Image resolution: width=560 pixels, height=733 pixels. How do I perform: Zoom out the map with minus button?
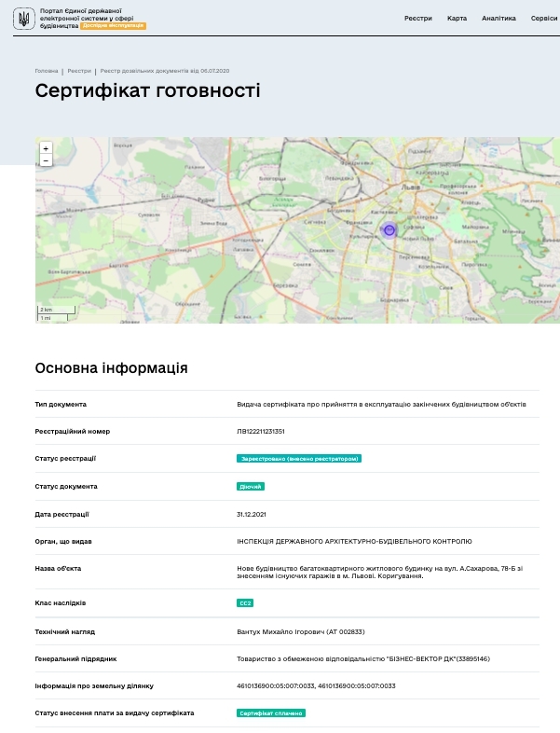click(x=46, y=160)
